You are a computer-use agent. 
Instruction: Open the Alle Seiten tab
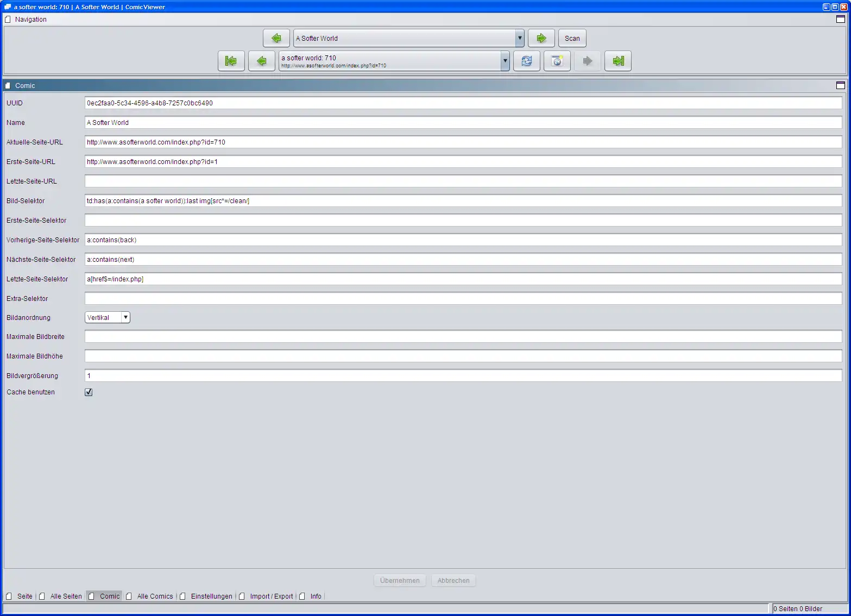61,596
